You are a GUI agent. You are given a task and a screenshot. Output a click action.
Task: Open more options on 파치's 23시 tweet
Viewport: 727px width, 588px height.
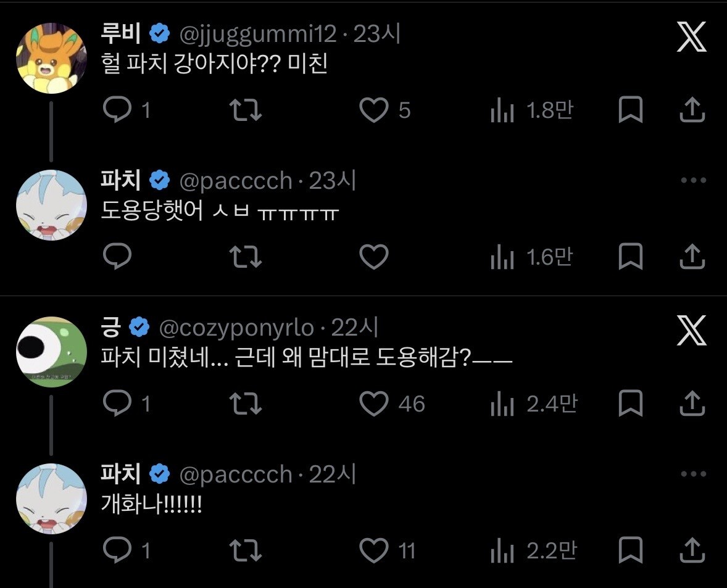[x=694, y=180]
